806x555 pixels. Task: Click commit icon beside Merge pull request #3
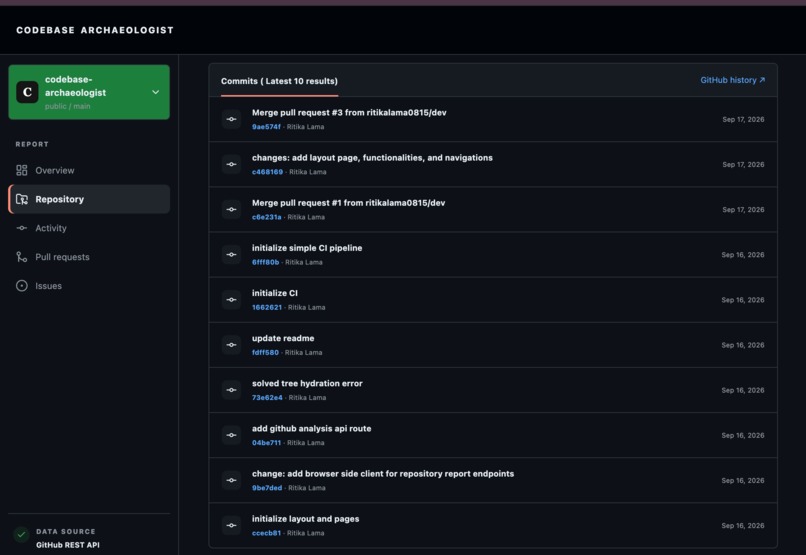point(231,119)
